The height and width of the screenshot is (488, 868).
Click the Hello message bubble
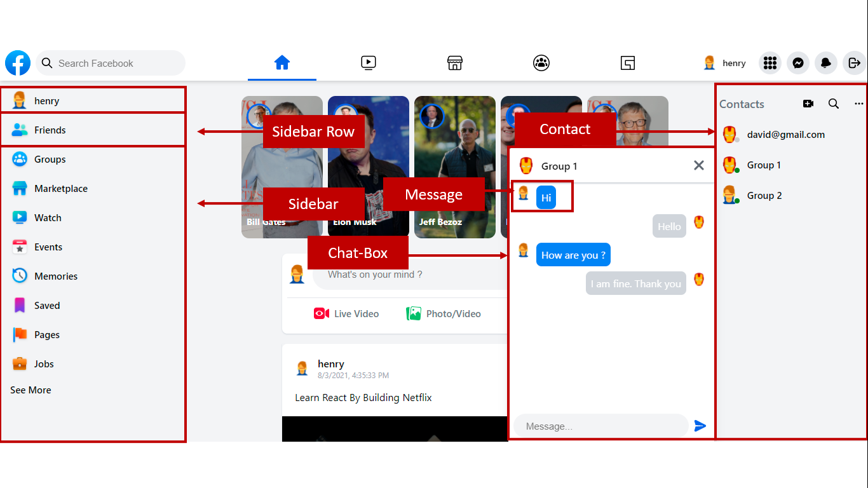click(x=669, y=226)
